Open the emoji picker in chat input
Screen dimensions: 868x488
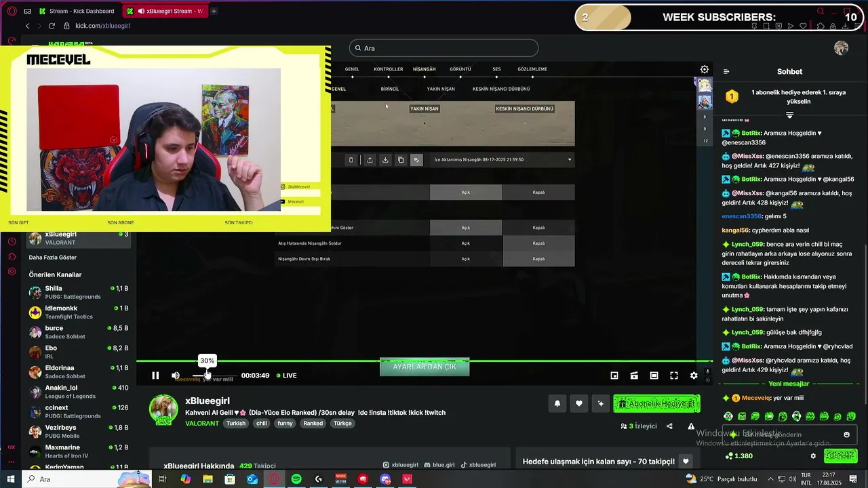click(x=846, y=434)
